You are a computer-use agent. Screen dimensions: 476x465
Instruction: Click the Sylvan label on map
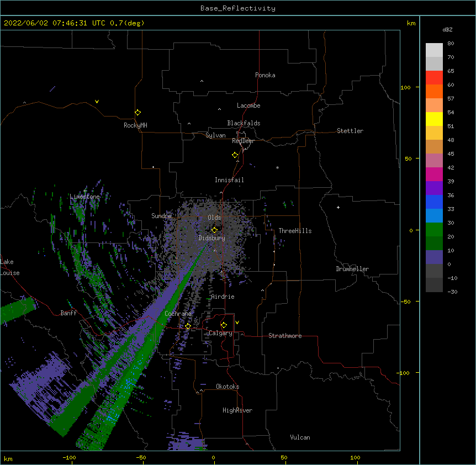[x=215, y=135]
